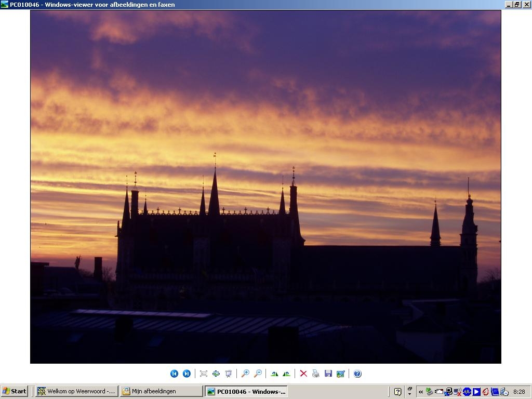Click the sunset photo preview
The width and height of the screenshot is (532, 399).
point(265,187)
